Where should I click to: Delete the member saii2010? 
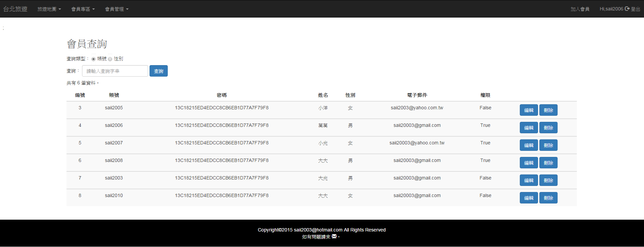click(x=548, y=198)
